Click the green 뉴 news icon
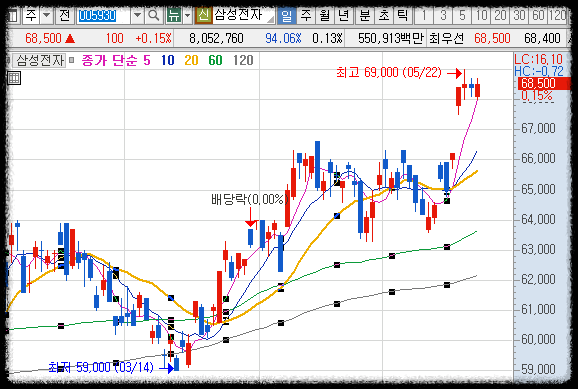The image size is (578, 389). [173, 16]
